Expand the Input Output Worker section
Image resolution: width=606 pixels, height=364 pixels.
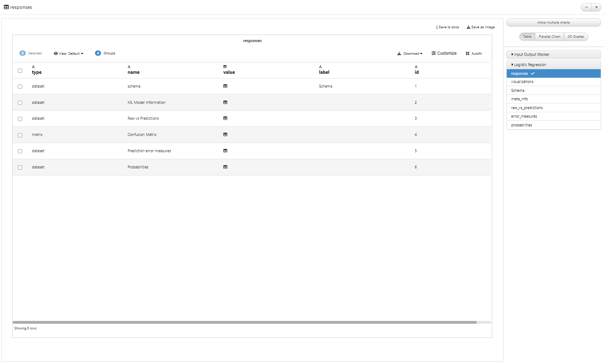pyautogui.click(x=553, y=54)
